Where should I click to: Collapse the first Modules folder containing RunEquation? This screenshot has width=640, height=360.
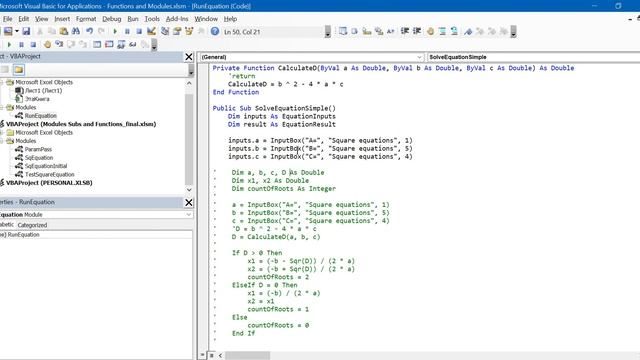(2, 107)
